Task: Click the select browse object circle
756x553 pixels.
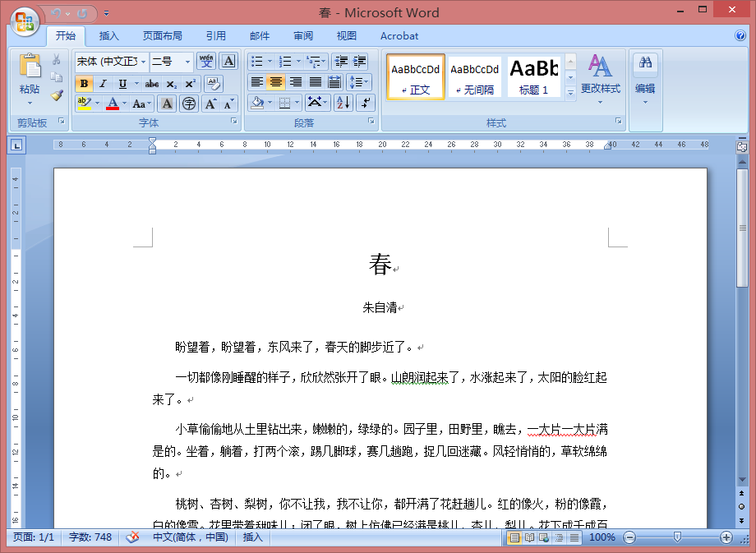Action: coord(741,506)
